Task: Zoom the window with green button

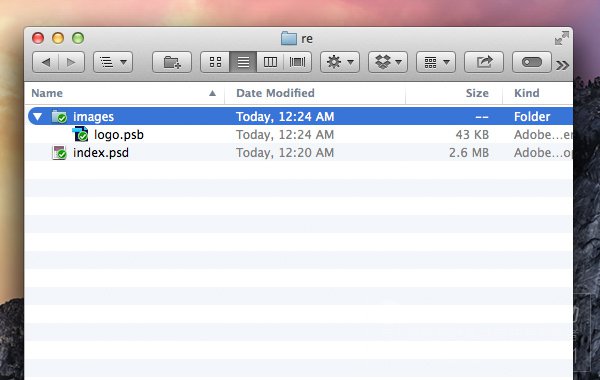Action: (x=78, y=38)
